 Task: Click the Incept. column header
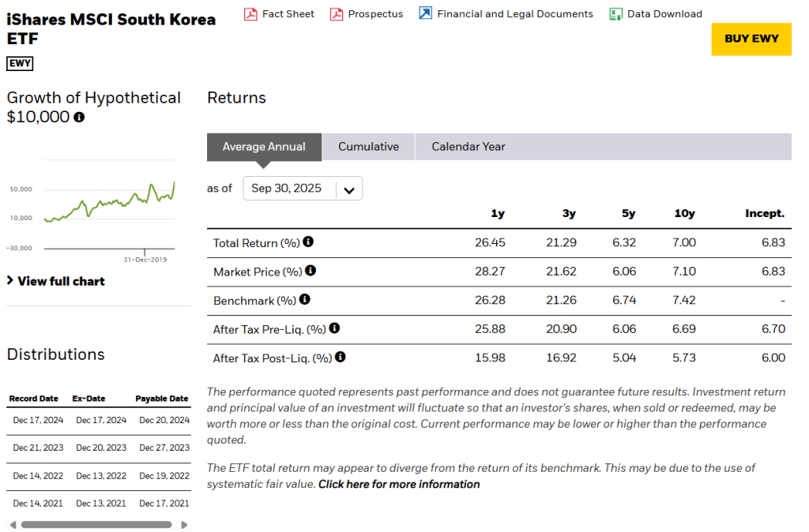click(765, 213)
